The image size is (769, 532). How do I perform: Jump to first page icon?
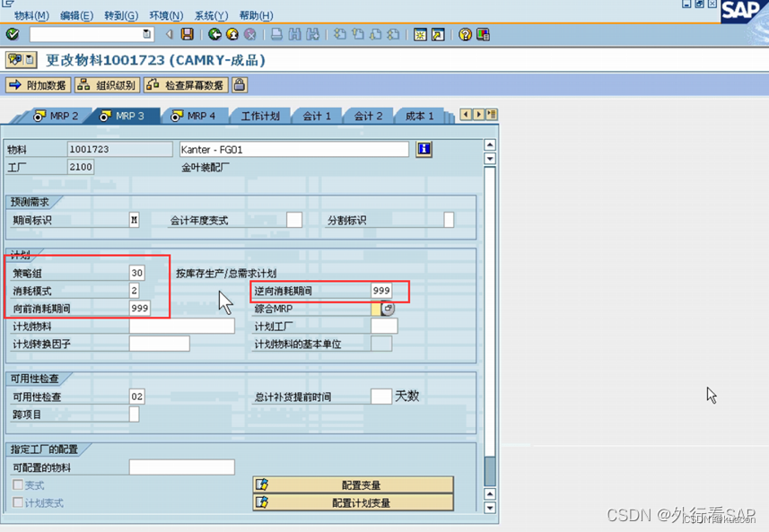(x=340, y=34)
